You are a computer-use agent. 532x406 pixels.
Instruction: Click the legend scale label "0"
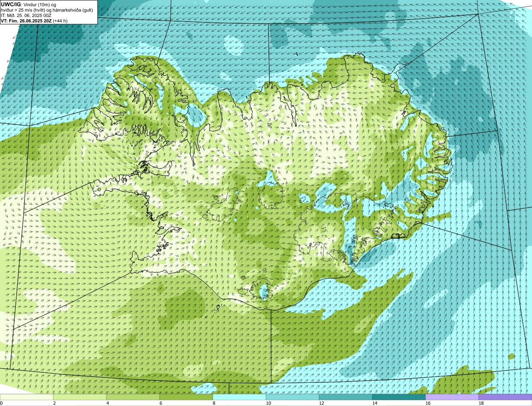point(1,403)
